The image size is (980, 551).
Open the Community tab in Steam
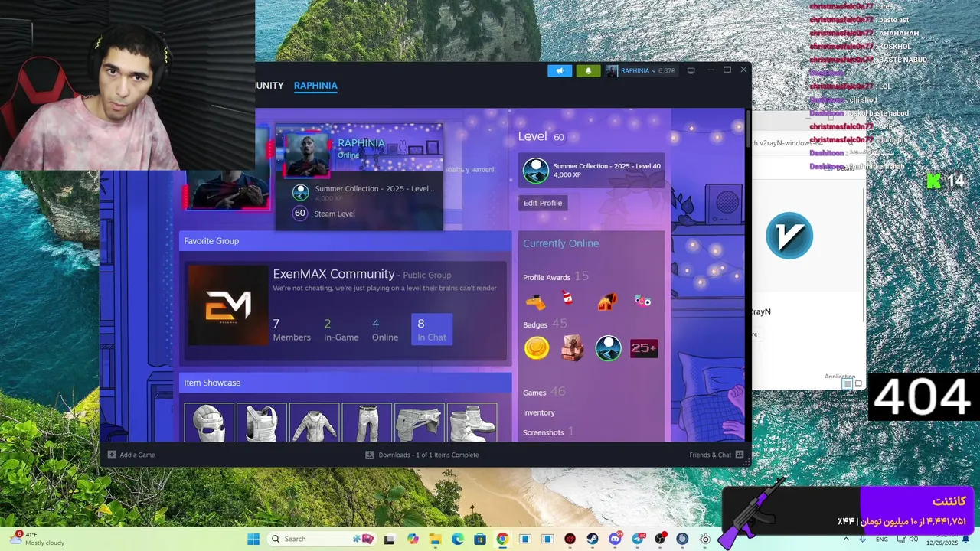[x=269, y=86]
